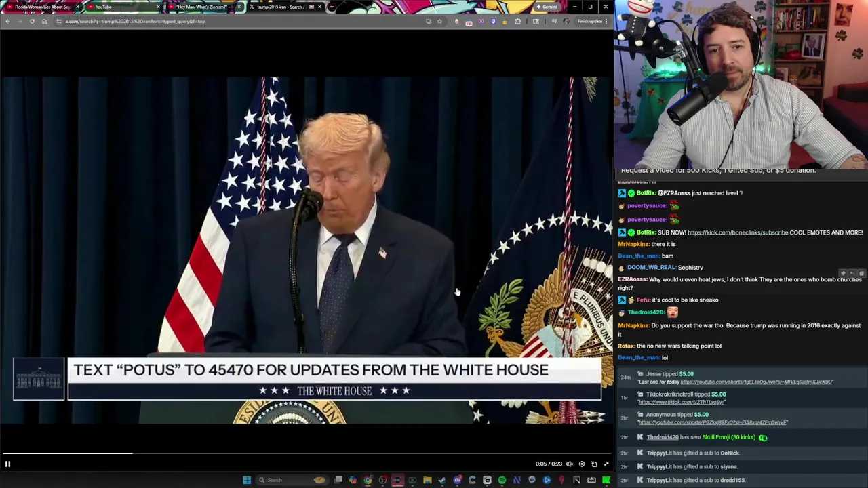Mute the video with the volume icon
Screen dimensions: 868x488
click(x=569, y=464)
